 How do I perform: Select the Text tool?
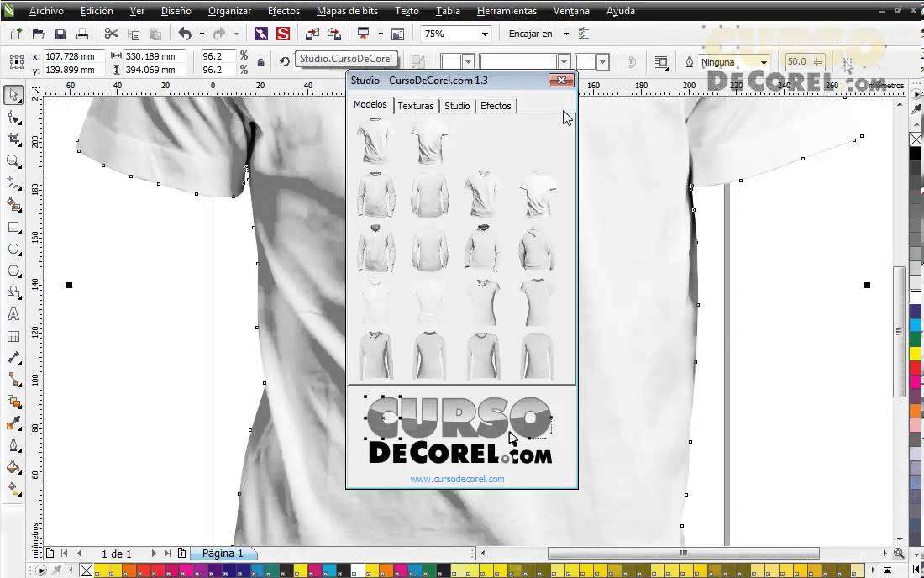pos(13,314)
